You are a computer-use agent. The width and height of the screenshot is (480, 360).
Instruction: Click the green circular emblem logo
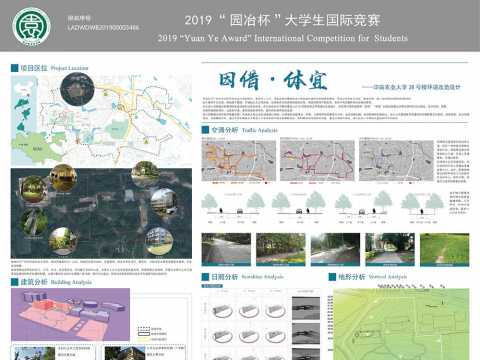point(31,27)
